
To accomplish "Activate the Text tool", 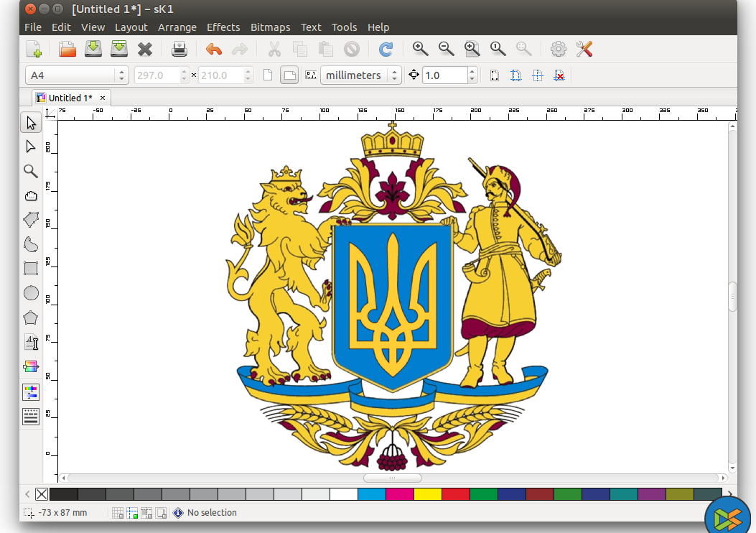I will point(31,343).
